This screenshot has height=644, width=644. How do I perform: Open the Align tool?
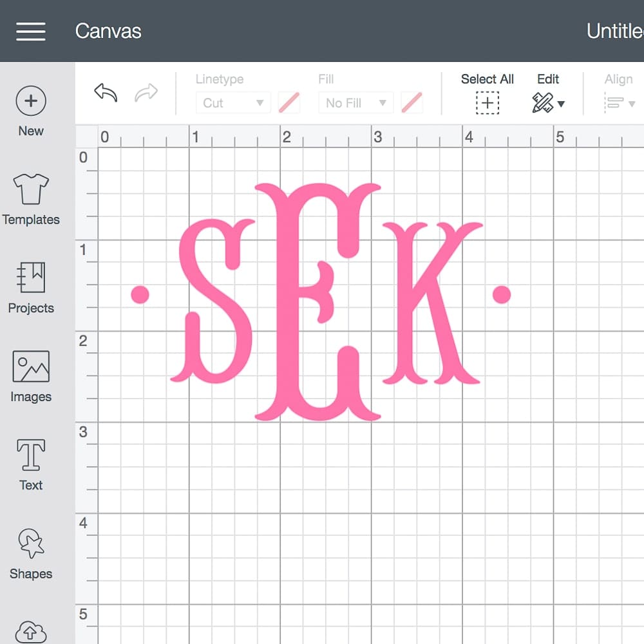coord(614,102)
